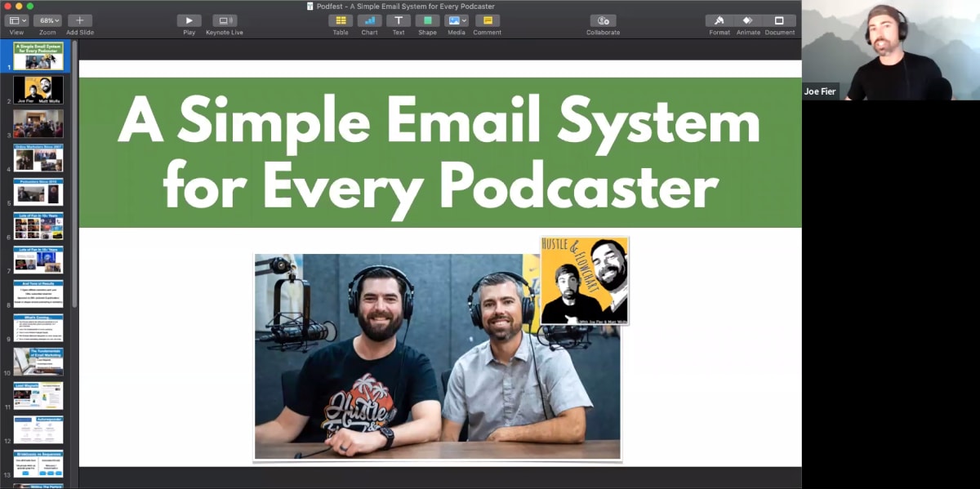This screenshot has height=489, width=980.
Task: Add a comment with the Comment icon
Action: (486, 22)
